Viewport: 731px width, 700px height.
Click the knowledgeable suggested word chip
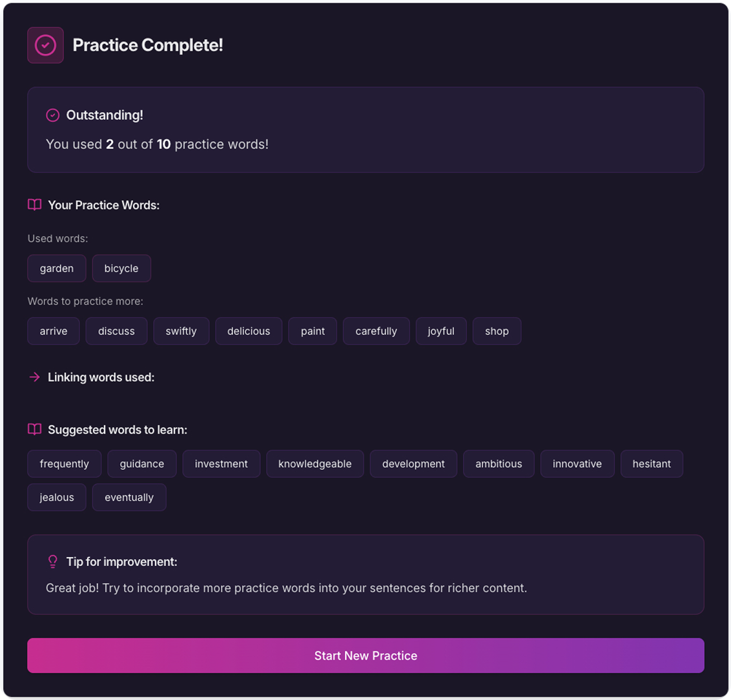click(314, 464)
